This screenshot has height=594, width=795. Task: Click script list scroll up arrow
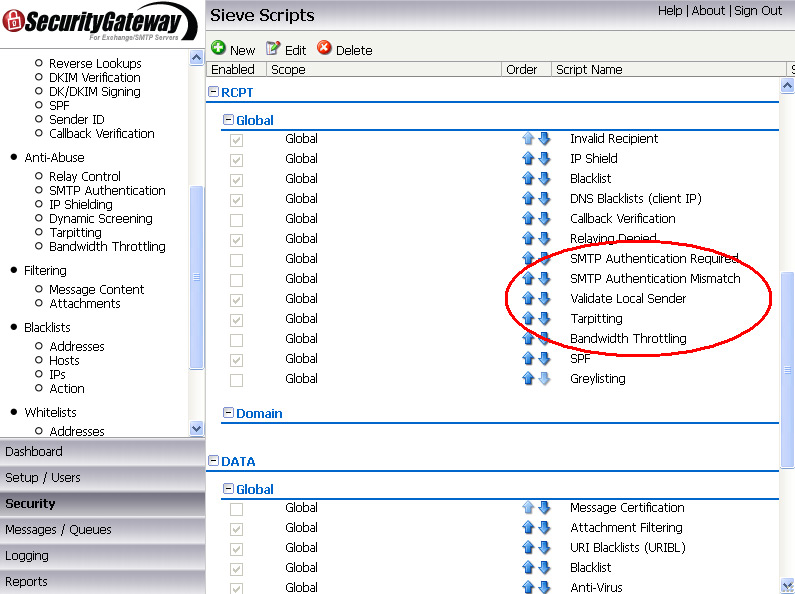(787, 86)
